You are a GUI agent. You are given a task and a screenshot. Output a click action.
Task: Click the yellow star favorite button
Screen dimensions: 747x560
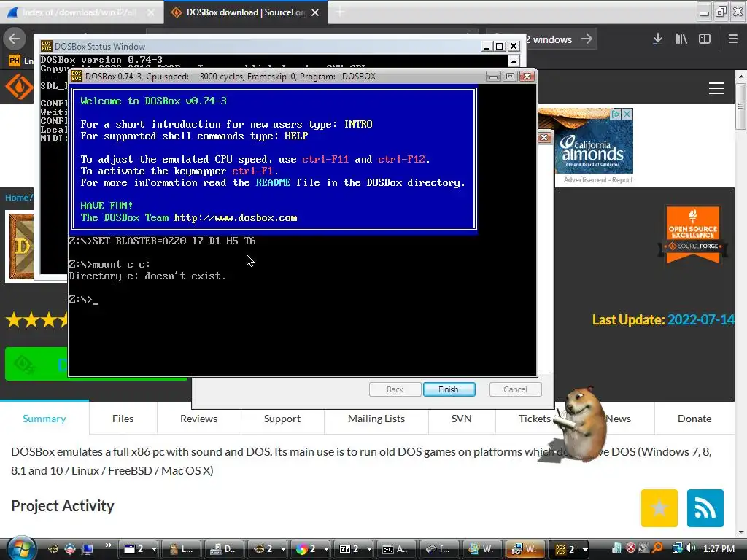[659, 508]
